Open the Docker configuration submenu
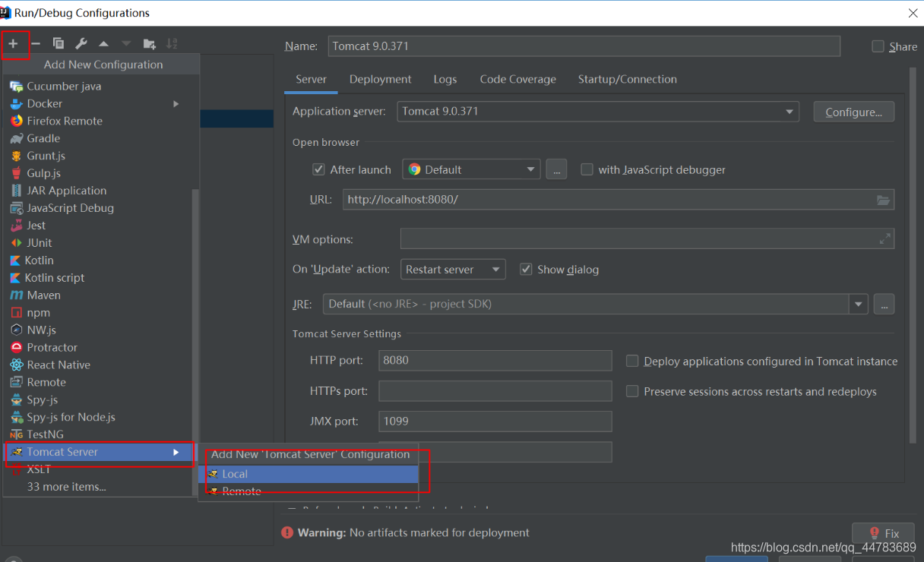Image resolution: width=924 pixels, height=562 pixels. (99, 103)
